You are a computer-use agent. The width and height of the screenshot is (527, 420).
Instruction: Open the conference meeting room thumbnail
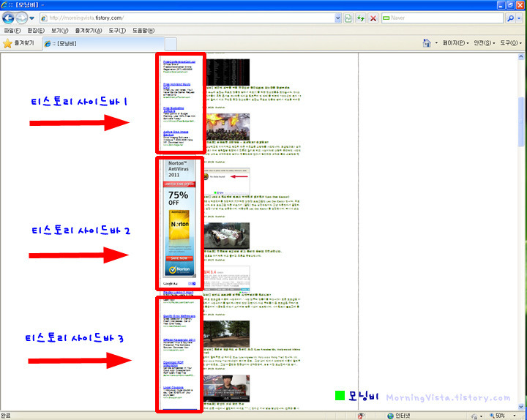tap(227, 236)
